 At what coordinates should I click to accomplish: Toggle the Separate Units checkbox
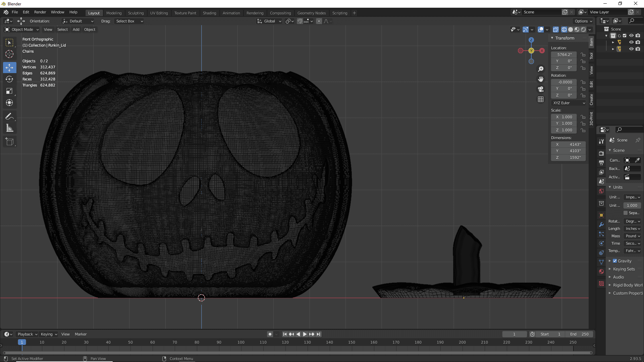626,213
